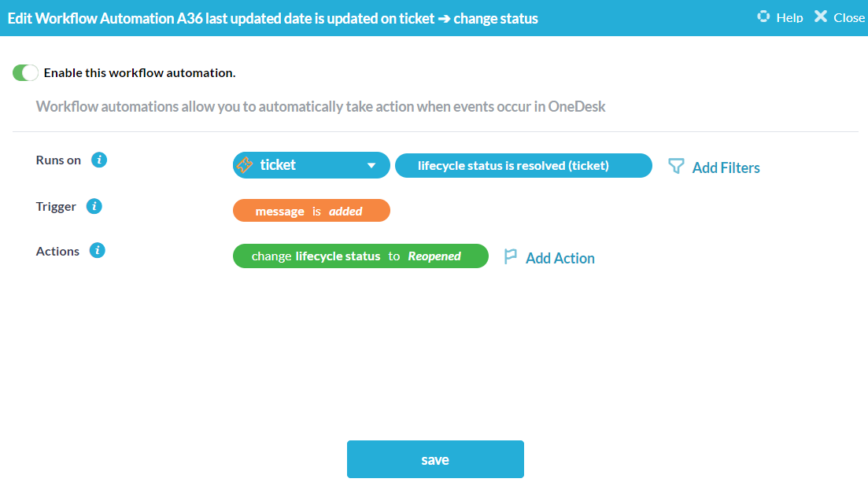Open the lifecycle status is resolved filter
Screen dimensions: 868x486
(x=523, y=166)
